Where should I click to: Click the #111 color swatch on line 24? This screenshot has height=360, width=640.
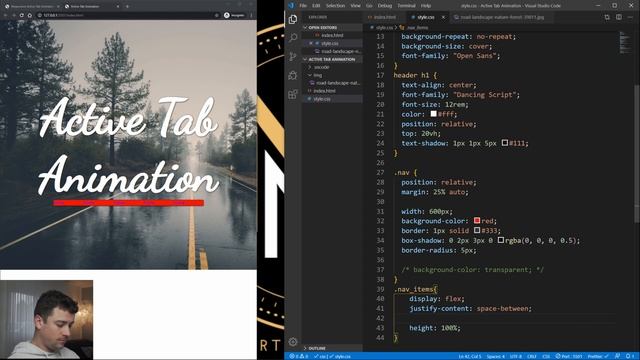(505, 143)
